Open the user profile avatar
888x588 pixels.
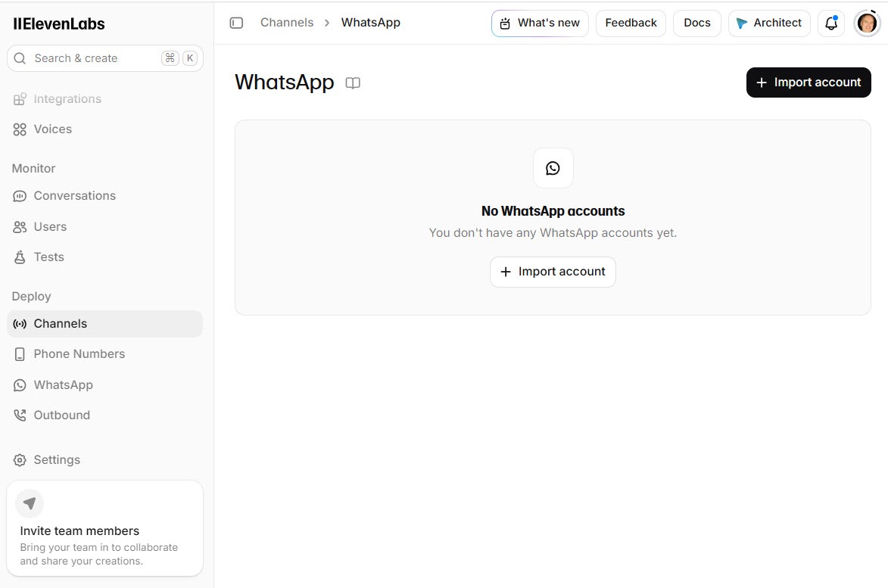point(867,23)
